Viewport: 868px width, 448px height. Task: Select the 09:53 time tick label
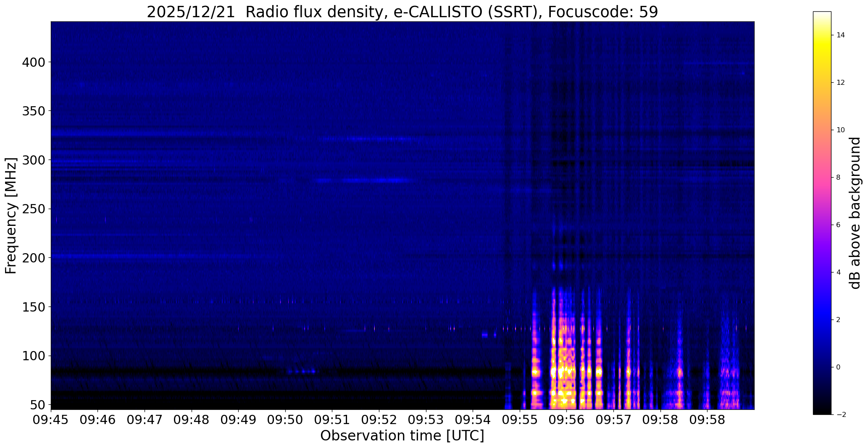click(426, 419)
